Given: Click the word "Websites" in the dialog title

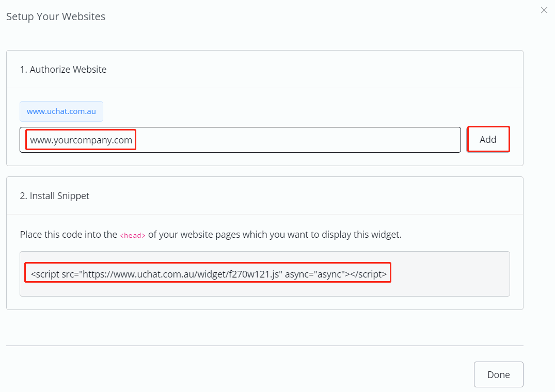Looking at the screenshot, I should point(84,17).
